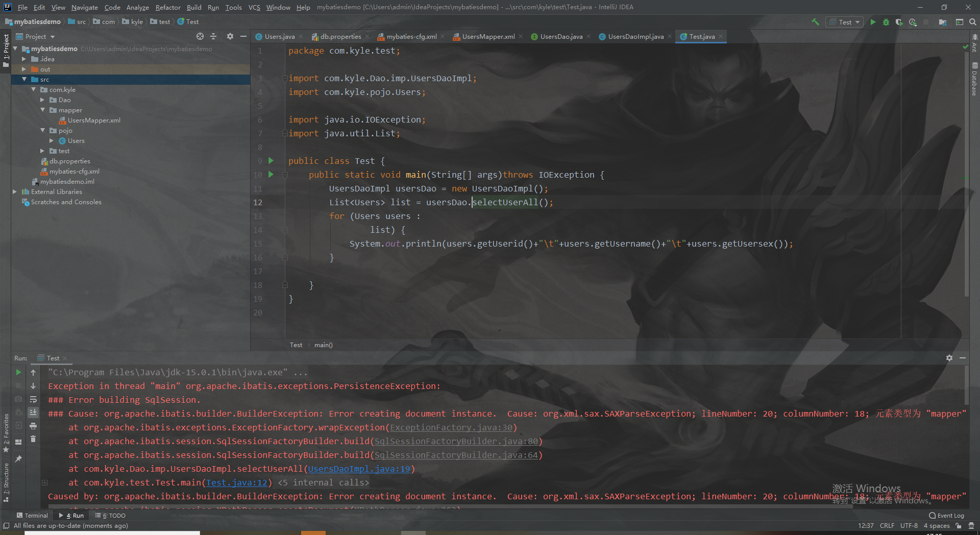The image size is (980, 535).
Task: Expand the internal calls fold in console
Action: pyautogui.click(x=45, y=482)
